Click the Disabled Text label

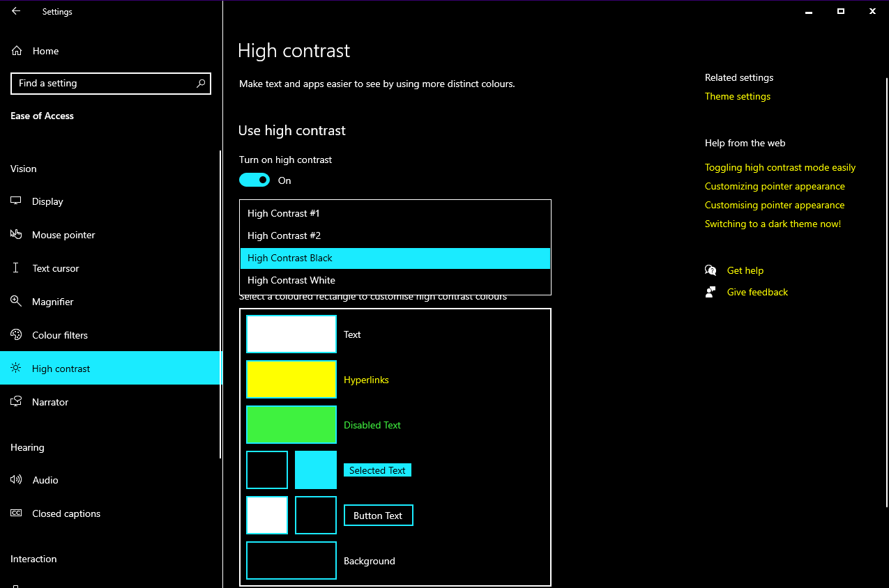click(x=372, y=425)
